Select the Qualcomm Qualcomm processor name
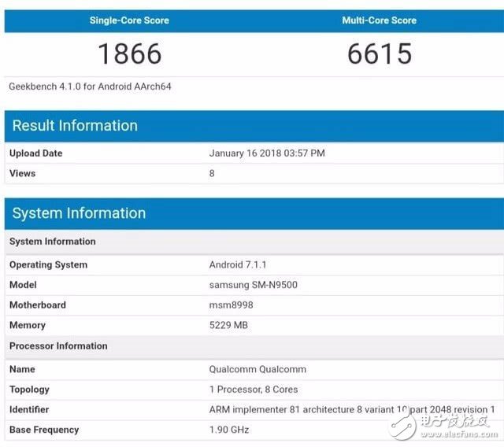Viewport: 504px width, 447px height. (258, 369)
